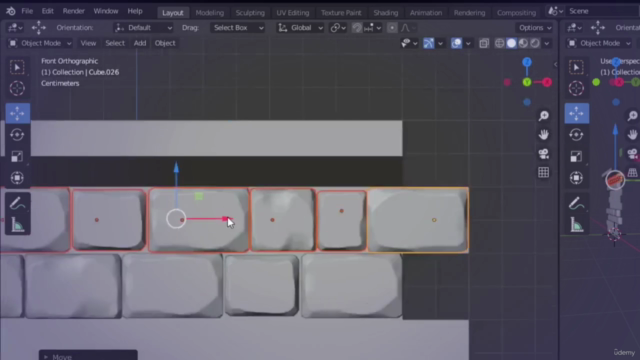This screenshot has height=360, width=640.
Task: Select Annotate tool in right viewport toolbar
Action: tap(576, 203)
